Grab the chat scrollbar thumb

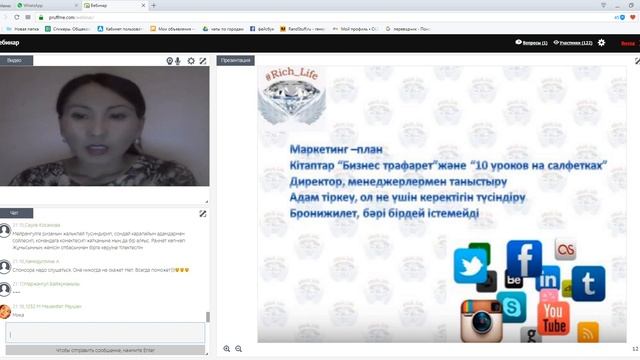[208, 317]
